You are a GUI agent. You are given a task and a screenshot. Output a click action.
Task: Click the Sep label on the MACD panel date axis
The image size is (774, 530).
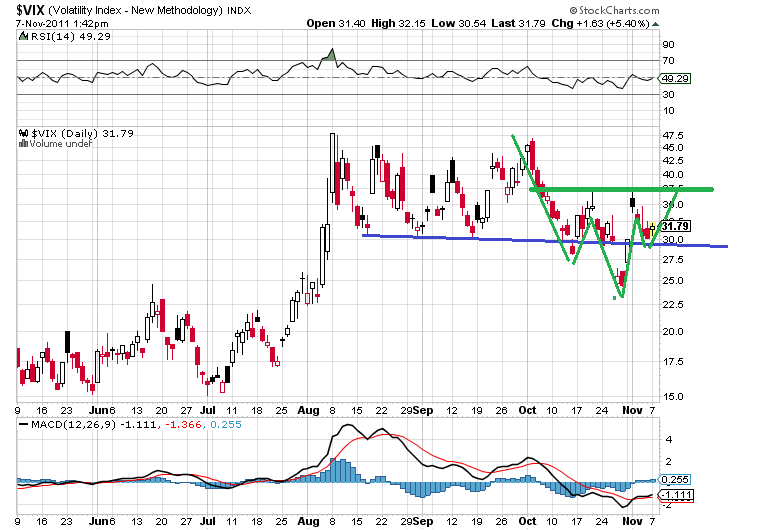pyautogui.click(x=423, y=521)
